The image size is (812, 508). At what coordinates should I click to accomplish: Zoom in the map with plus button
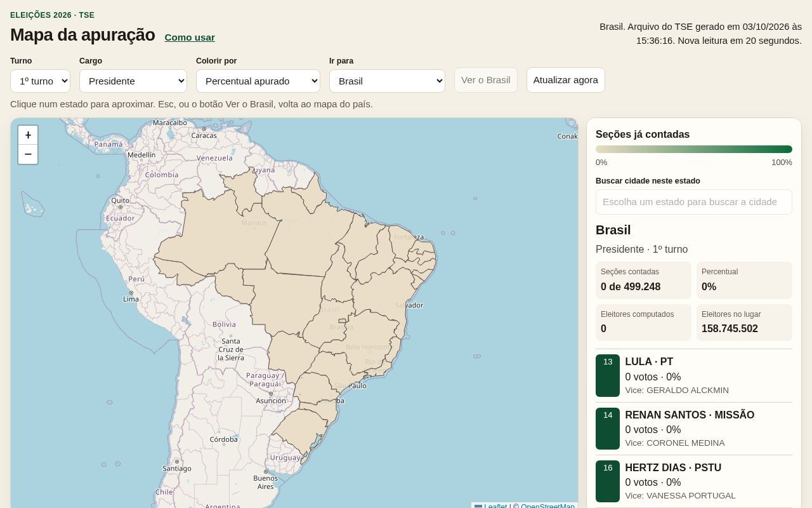click(x=28, y=135)
